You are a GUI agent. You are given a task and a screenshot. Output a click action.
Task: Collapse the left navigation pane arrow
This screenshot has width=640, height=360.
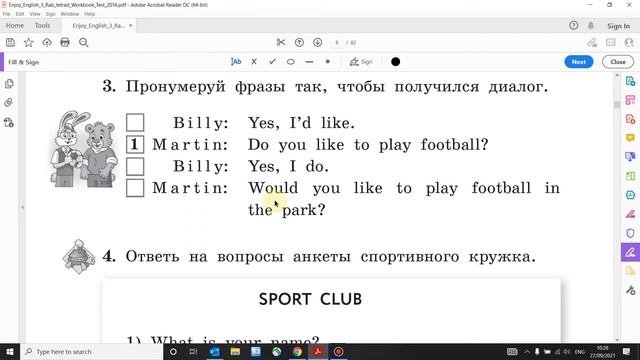(x=22, y=207)
